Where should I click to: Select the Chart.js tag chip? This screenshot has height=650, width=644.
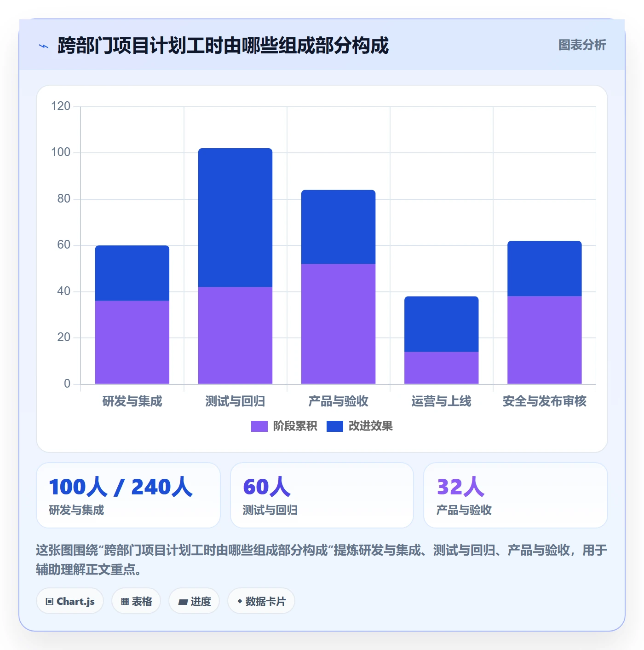(70, 601)
